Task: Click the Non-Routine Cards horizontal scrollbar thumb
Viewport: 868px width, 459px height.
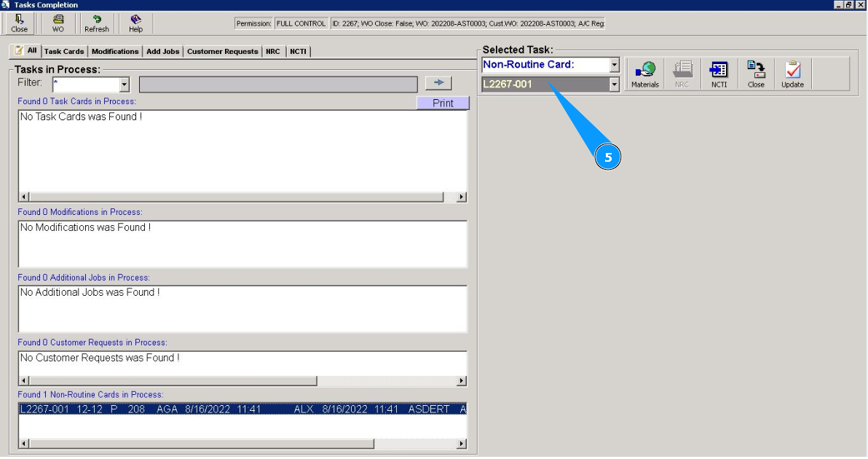Action: 202,444
